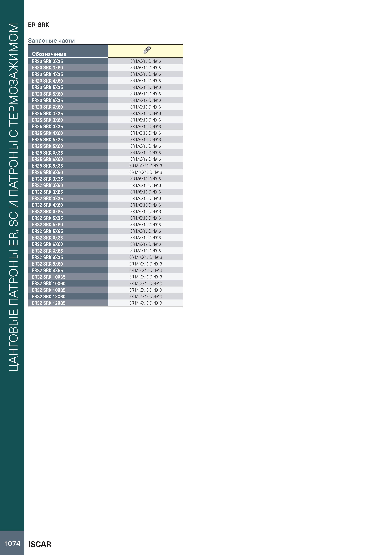Image resolution: width=392 pixels, height=555 pixels.
Task: Select the ER25 SRK 5X35 designation
Action: pos(47,140)
